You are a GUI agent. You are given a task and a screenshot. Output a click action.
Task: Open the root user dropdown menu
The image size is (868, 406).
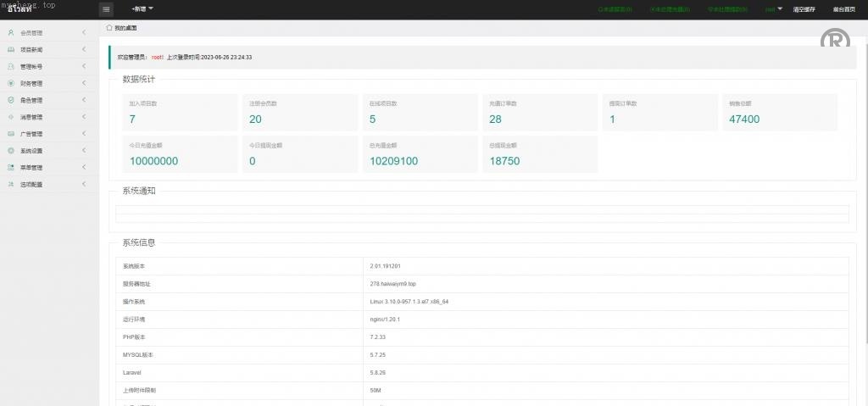click(774, 9)
